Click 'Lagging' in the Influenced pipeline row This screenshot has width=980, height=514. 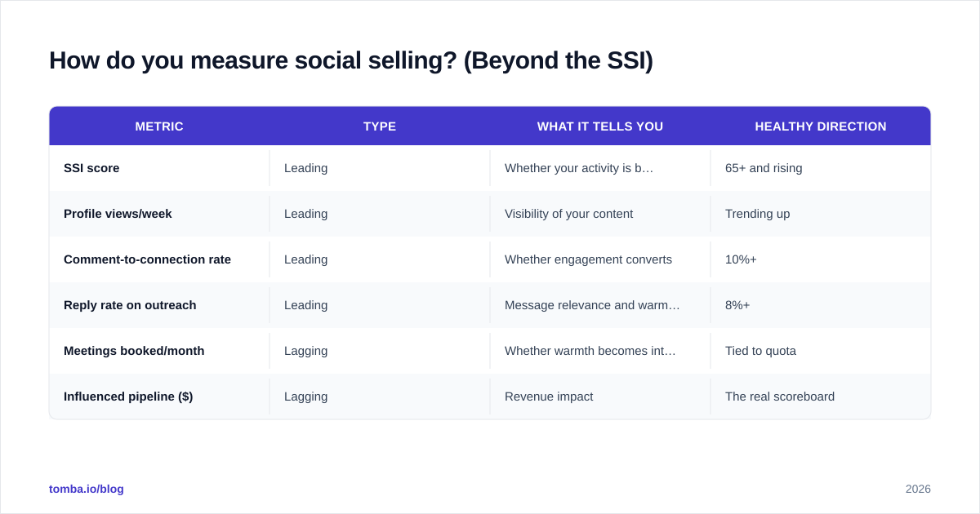coord(305,397)
